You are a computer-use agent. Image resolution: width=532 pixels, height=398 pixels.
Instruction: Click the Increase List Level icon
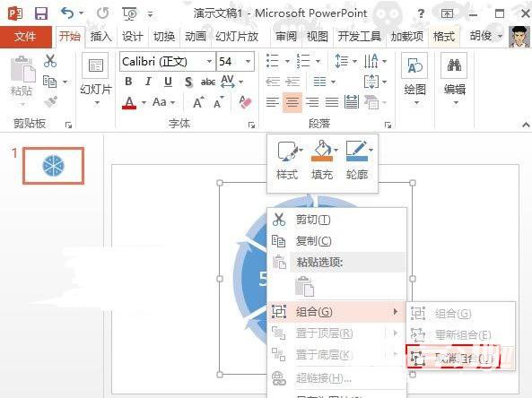[x=292, y=82]
